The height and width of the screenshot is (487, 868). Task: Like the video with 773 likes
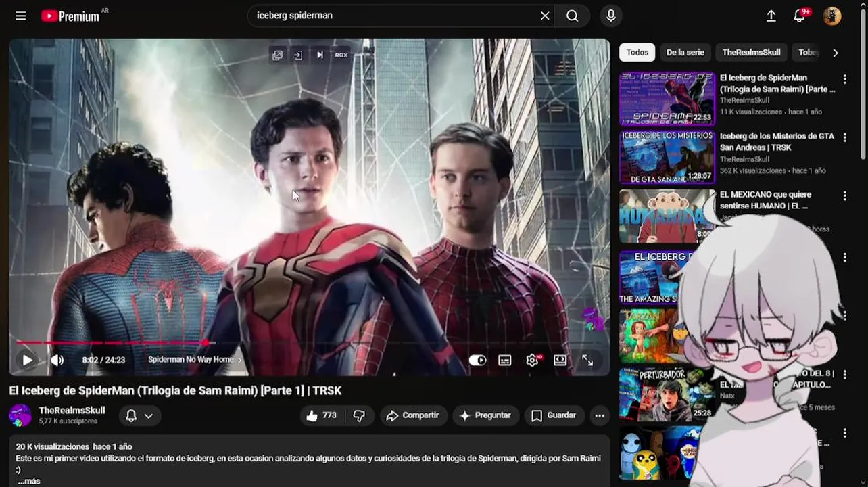(322, 415)
